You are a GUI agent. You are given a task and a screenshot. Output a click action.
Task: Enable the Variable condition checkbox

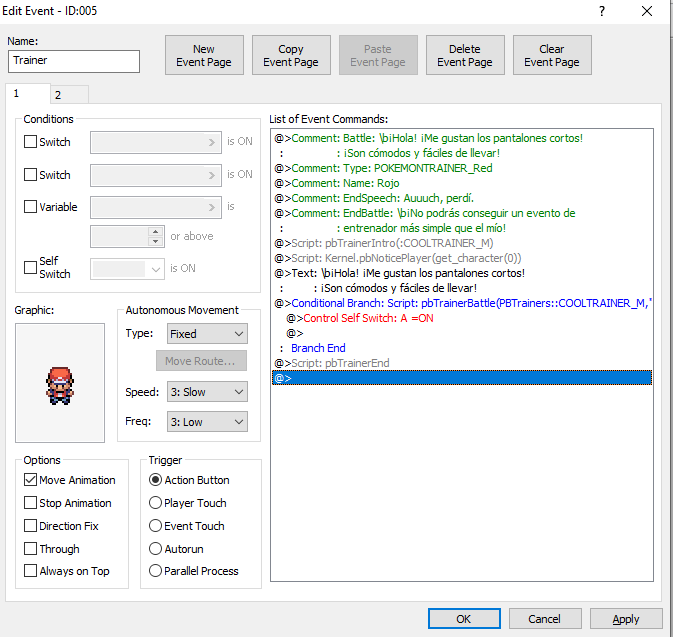[x=31, y=207]
